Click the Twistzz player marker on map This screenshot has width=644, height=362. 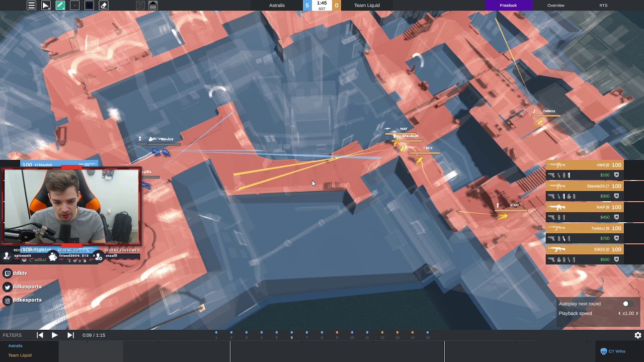[540, 122]
